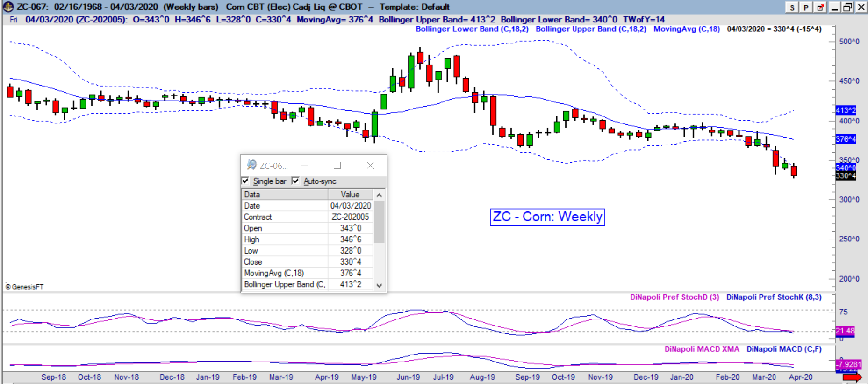Click the 250^0 price axis label
Screen dimensions: 868x384
[849, 239]
